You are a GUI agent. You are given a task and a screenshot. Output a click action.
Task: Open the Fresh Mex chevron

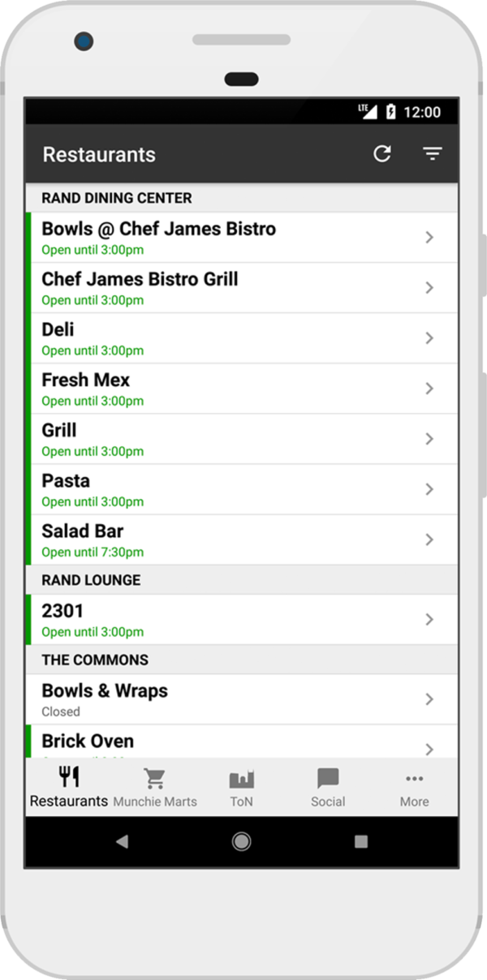(x=430, y=388)
